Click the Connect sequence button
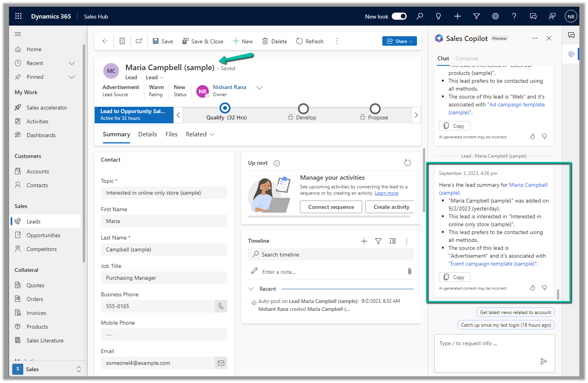 point(331,207)
